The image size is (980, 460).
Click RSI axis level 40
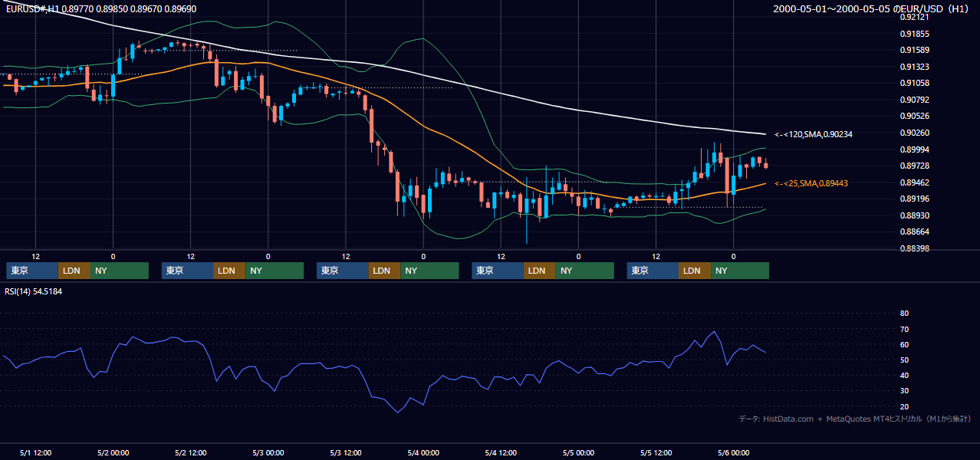(x=904, y=375)
